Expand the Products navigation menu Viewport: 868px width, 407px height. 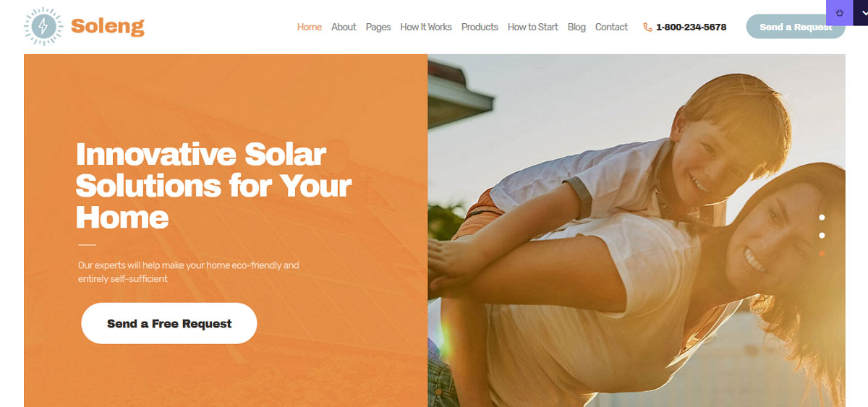pos(480,27)
